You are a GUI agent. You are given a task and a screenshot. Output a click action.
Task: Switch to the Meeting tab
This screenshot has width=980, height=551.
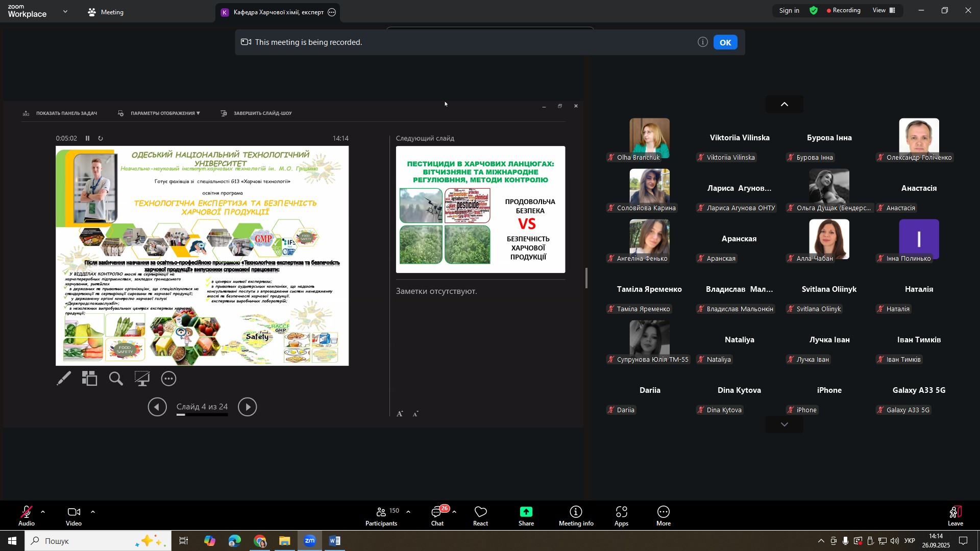(x=106, y=12)
